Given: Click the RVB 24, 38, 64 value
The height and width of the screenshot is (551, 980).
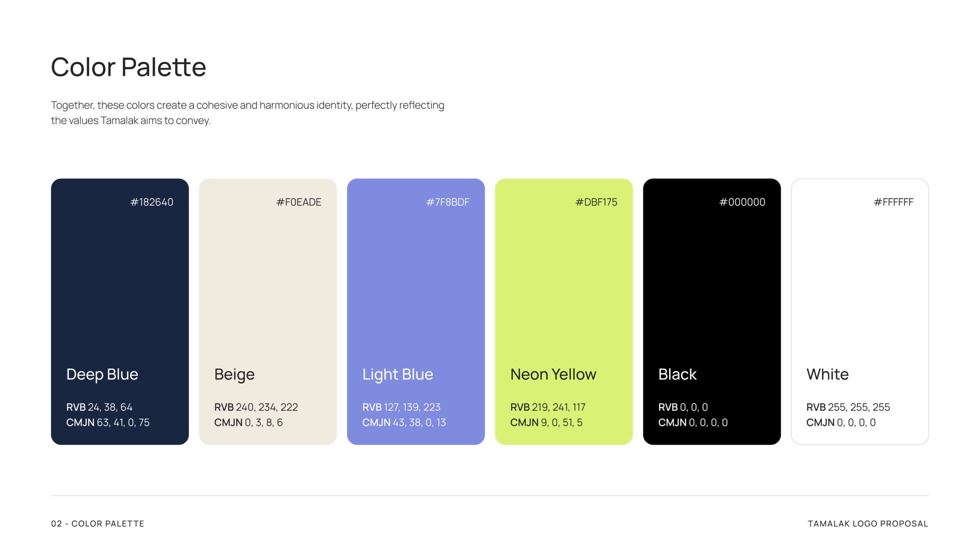Looking at the screenshot, I should [99, 407].
